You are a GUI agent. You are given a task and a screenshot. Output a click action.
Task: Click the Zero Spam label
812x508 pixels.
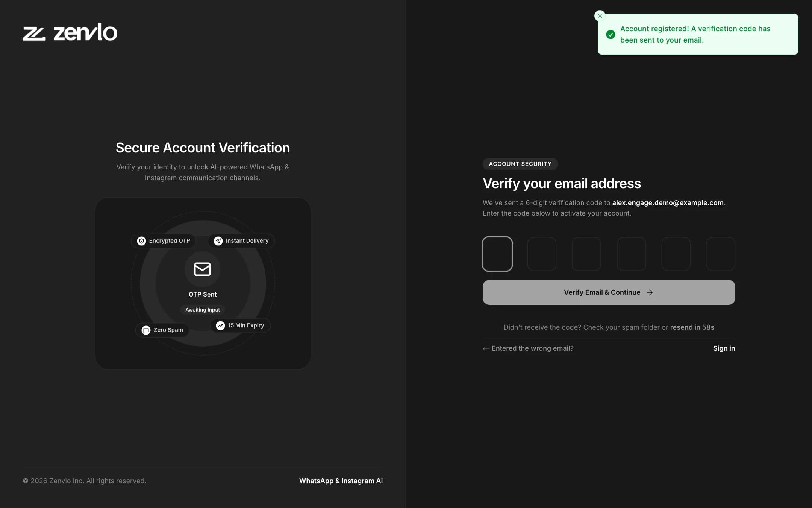[x=168, y=330]
